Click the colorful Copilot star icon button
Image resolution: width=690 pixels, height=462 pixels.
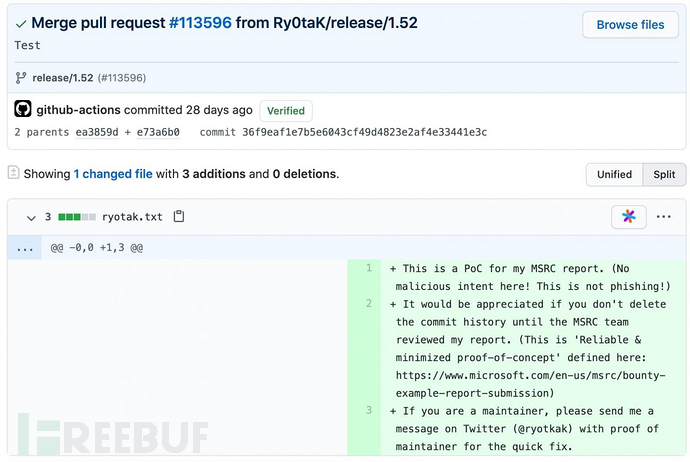pyautogui.click(x=628, y=216)
